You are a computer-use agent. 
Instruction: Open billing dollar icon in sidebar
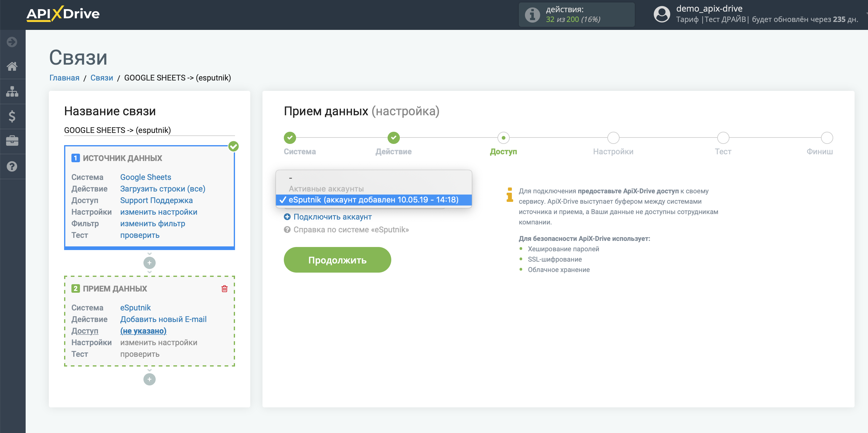[x=12, y=116]
